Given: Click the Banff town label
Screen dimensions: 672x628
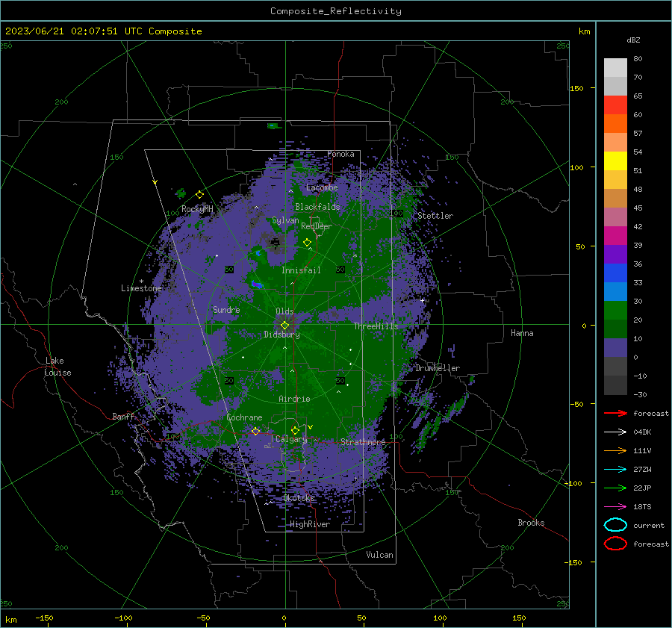Looking at the screenshot, I should pos(123,416).
